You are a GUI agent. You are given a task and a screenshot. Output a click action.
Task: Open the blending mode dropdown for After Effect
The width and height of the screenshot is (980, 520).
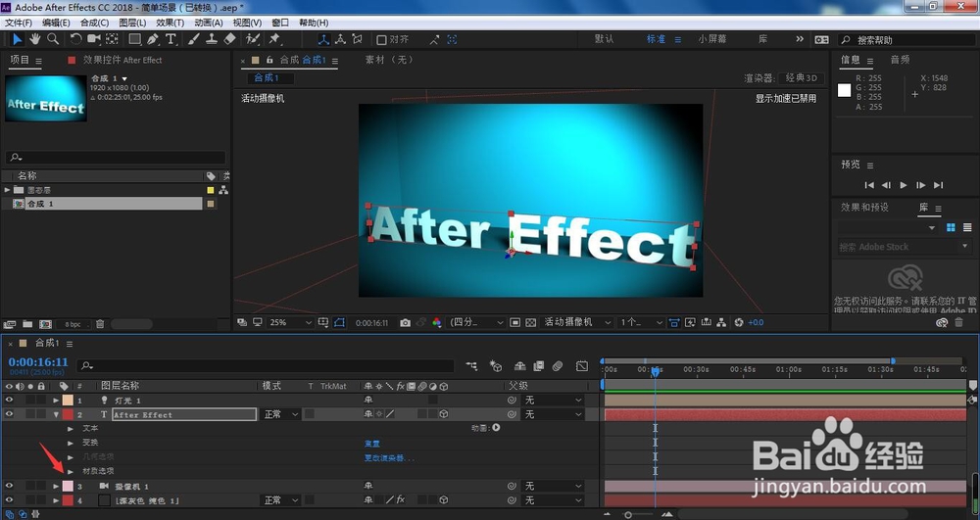280,414
